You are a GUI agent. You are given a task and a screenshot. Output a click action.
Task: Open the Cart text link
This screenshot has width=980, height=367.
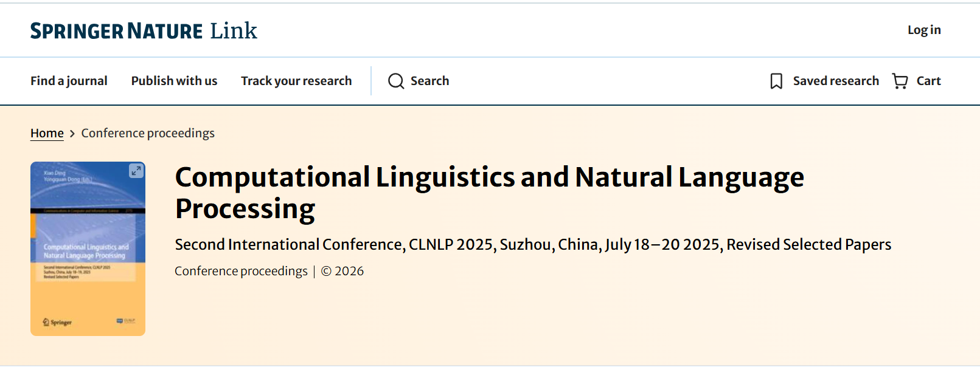(928, 81)
